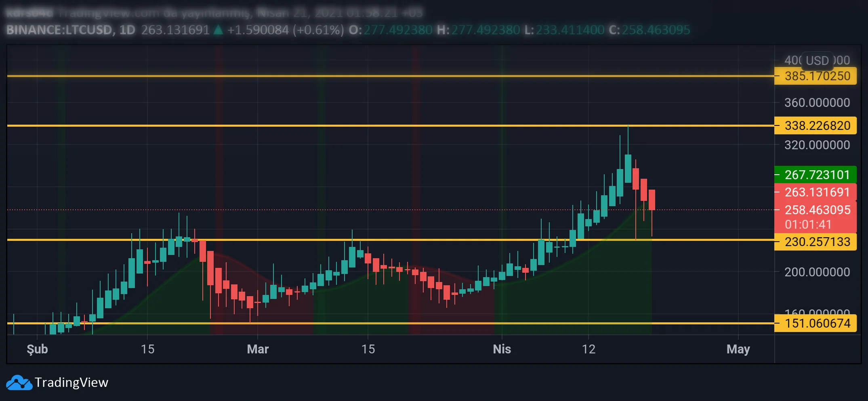
Task: Select the 338.226820 price label
Action: (x=815, y=125)
